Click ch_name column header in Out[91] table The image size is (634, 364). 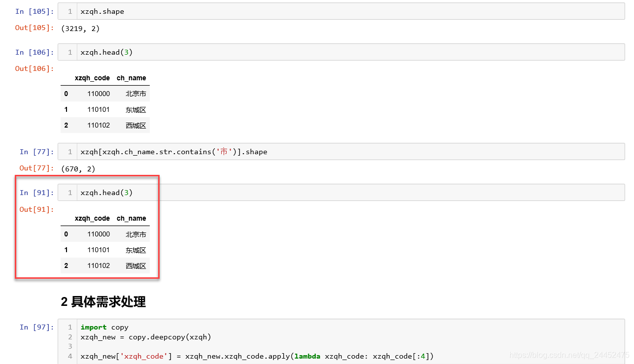pyautogui.click(x=132, y=218)
